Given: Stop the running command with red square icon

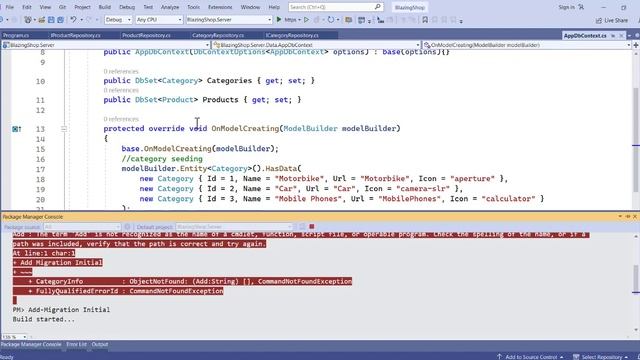Looking at the screenshot, I should 312,227.
